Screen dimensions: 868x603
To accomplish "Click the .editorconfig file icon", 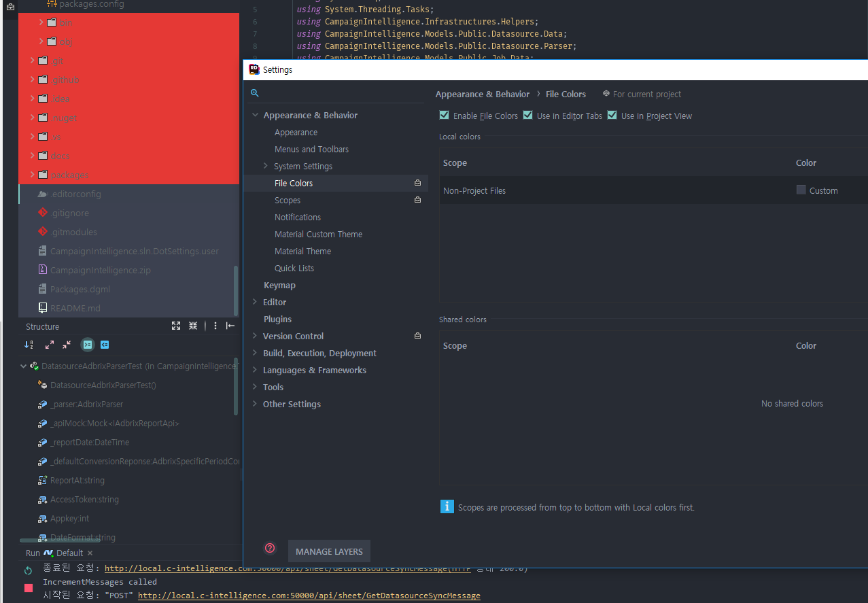I will [43, 194].
